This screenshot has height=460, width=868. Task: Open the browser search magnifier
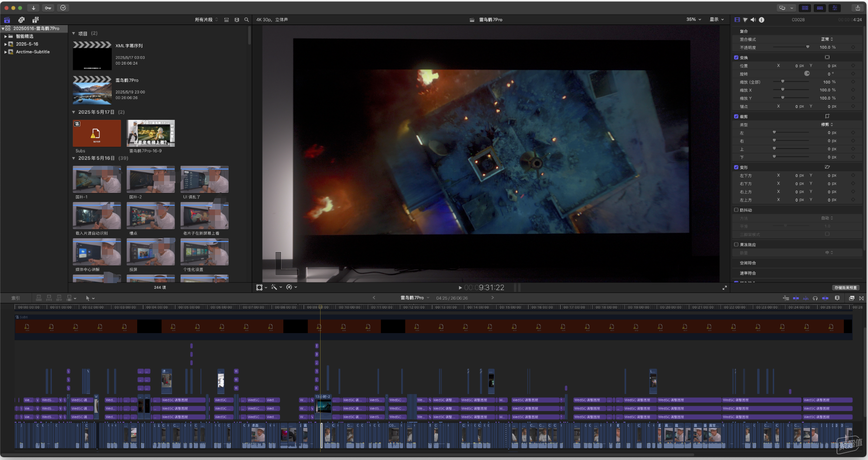click(246, 20)
